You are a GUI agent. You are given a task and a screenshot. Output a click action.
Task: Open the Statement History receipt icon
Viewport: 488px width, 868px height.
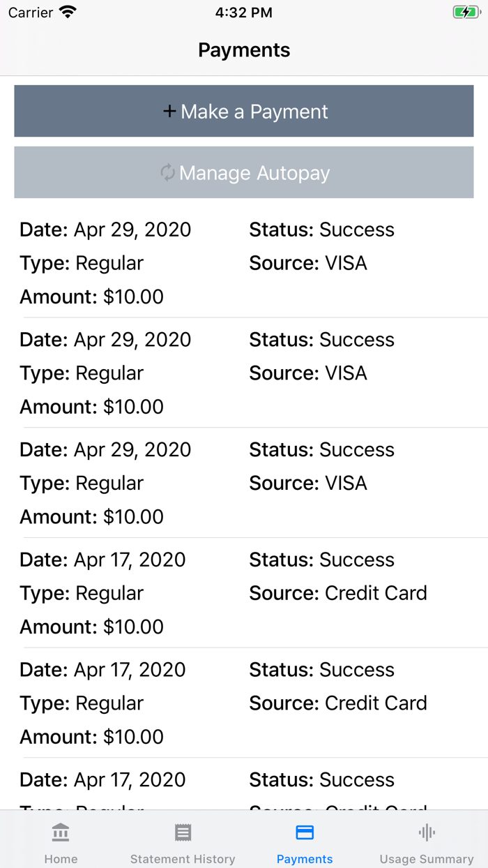tap(183, 832)
